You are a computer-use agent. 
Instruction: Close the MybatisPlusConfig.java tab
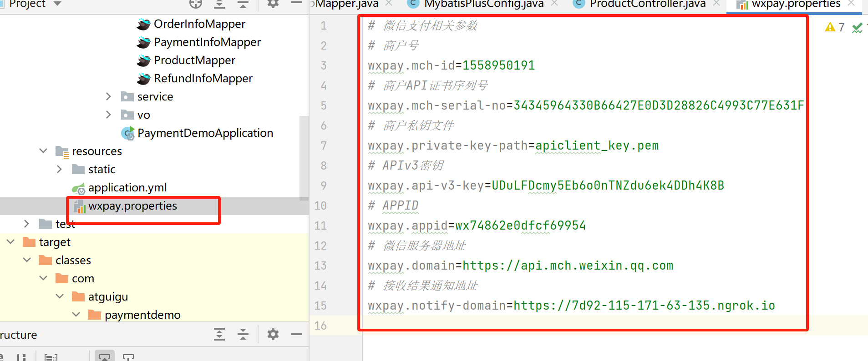click(554, 3)
